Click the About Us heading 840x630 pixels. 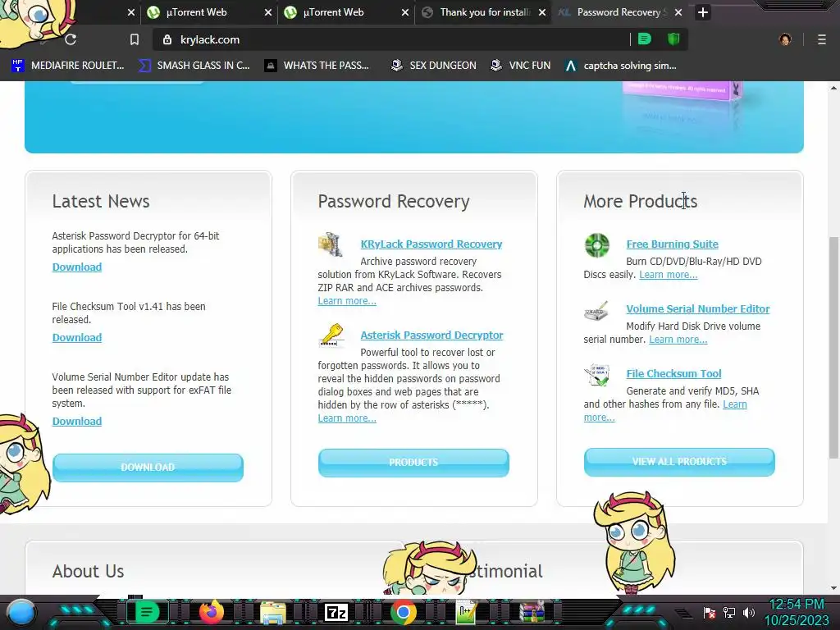88,572
